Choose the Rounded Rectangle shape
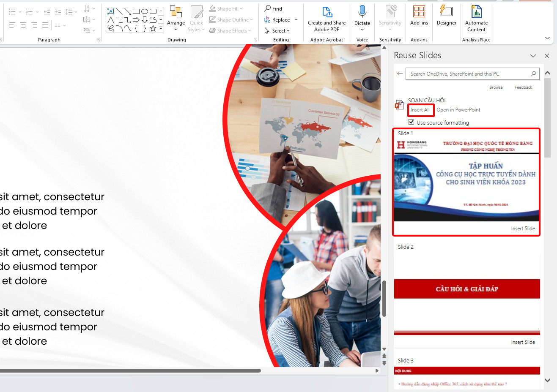Viewport: 557px width, 392px height. 153,11
